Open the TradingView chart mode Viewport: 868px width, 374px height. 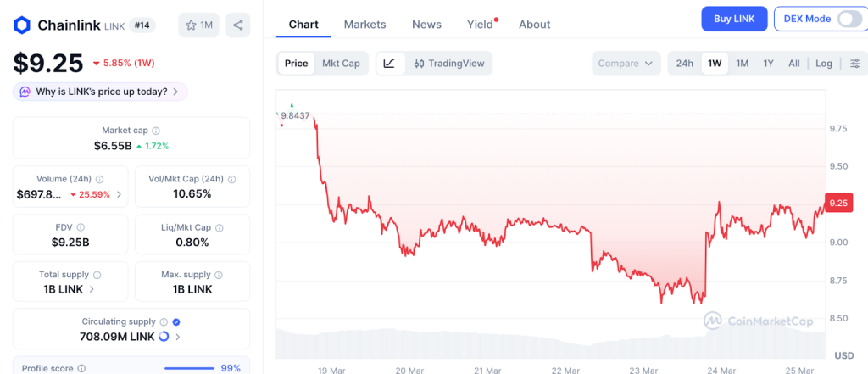point(449,64)
